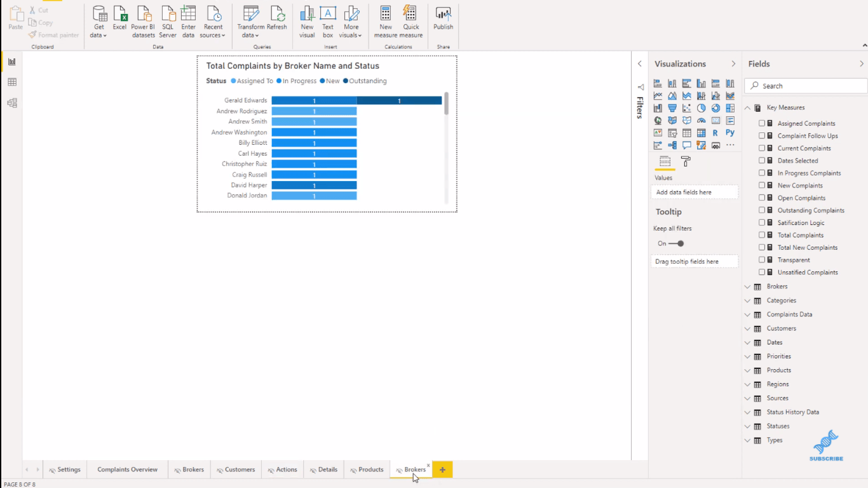The image size is (868, 488).
Task: Choose the Funnel visualization icon
Action: pos(672,108)
